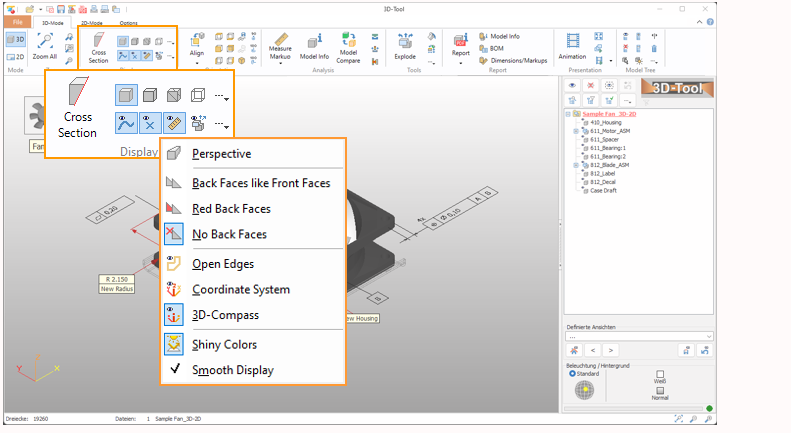791x433 pixels.
Task: Open the Animation tool
Action: tap(572, 46)
